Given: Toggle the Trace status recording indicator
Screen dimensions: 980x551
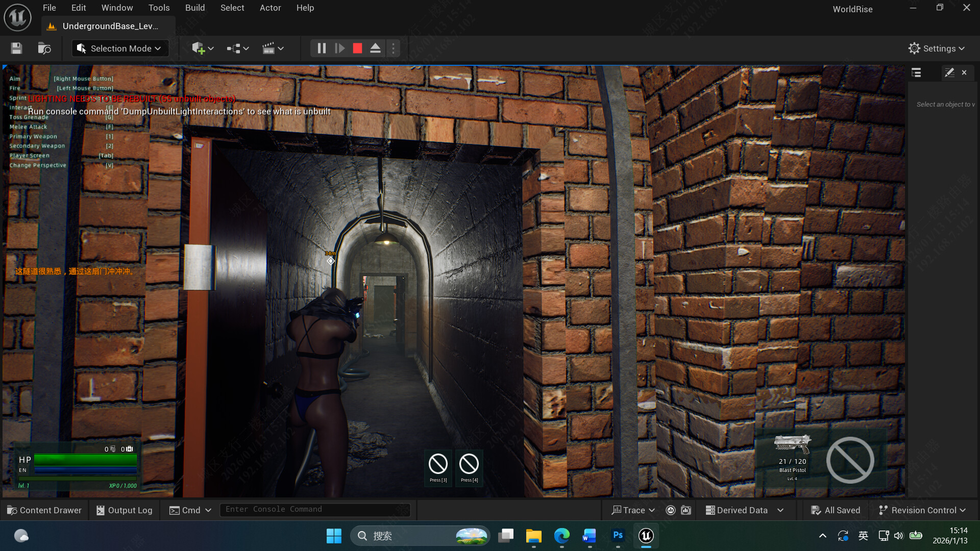Looking at the screenshot, I should (671, 510).
